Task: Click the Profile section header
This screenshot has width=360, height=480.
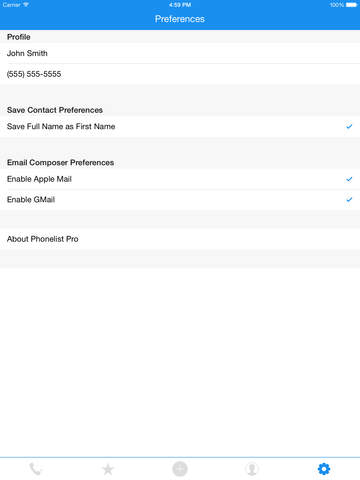Action: [x=19, y=37]
